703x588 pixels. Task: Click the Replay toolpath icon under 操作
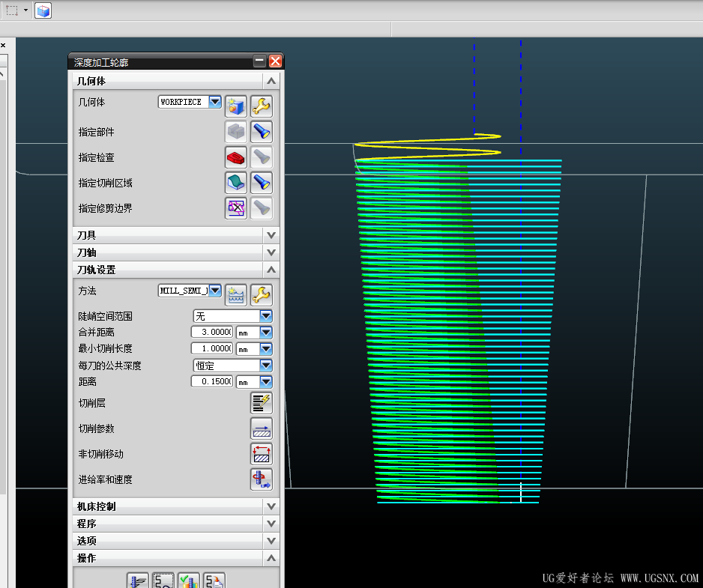pyautogui.click(x=163, y=581)
